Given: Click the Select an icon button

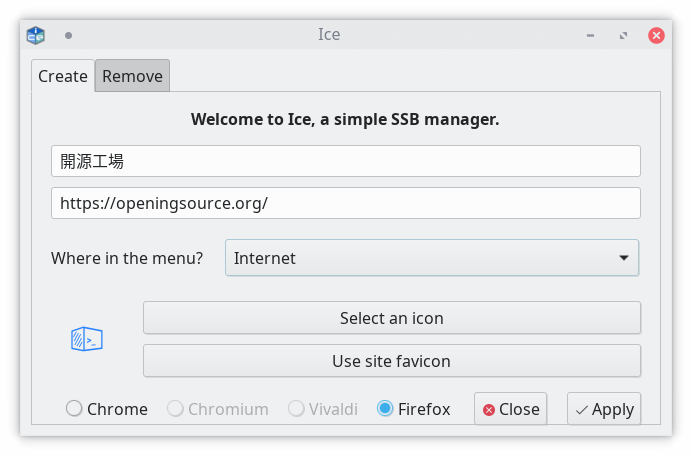Looking at the screenshot, I should 391,318.
